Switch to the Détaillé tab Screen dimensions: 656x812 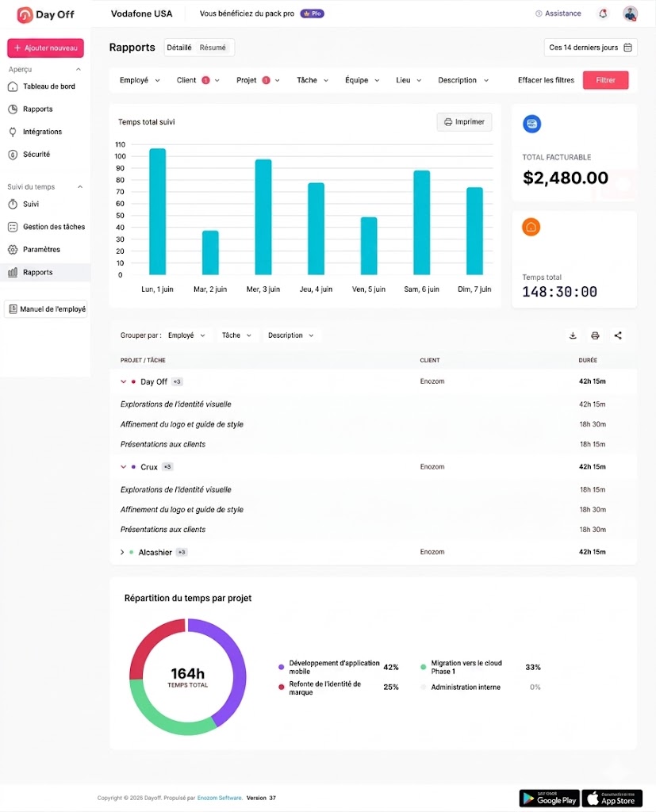(x=179, y=48)
